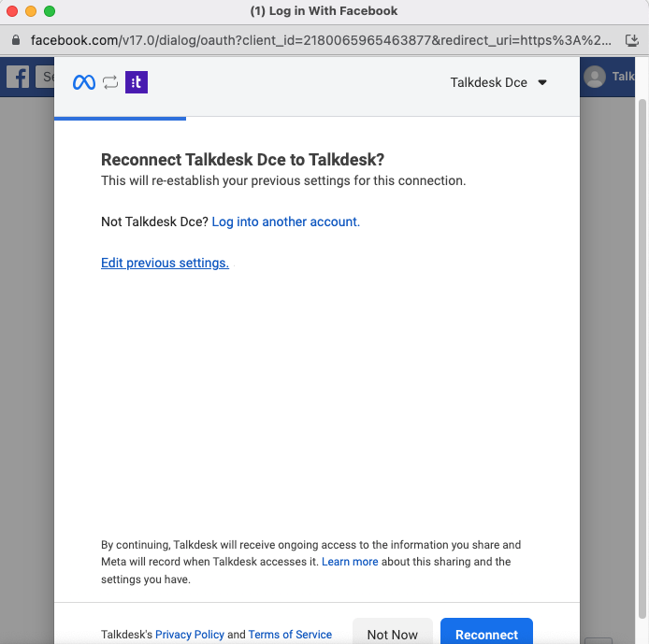Click the heading Reconnect Talkdesk Dce to Talkdesk?

(242, 160)
